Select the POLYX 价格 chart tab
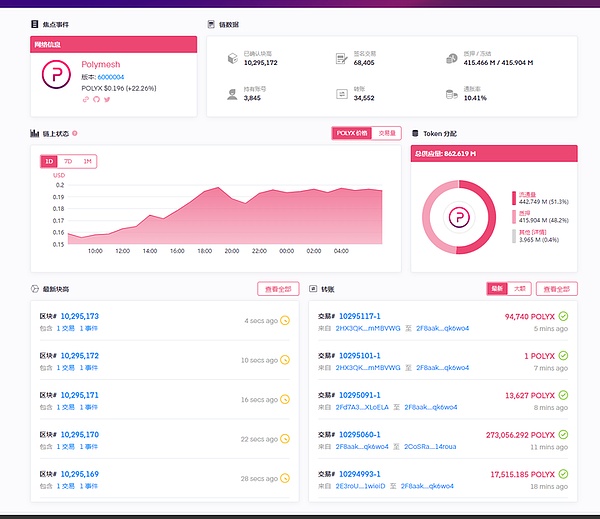This screenshot has width=600, height=519. 351,133
